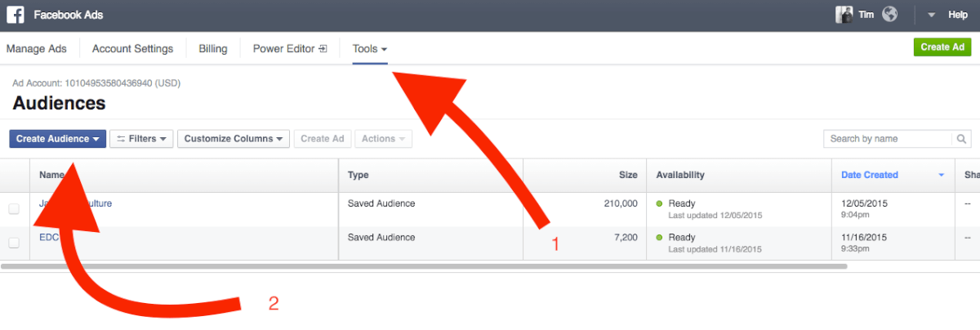Select the first audience row checkbox
The height and width of the screenshot is (330, 980).
point(14,209)
